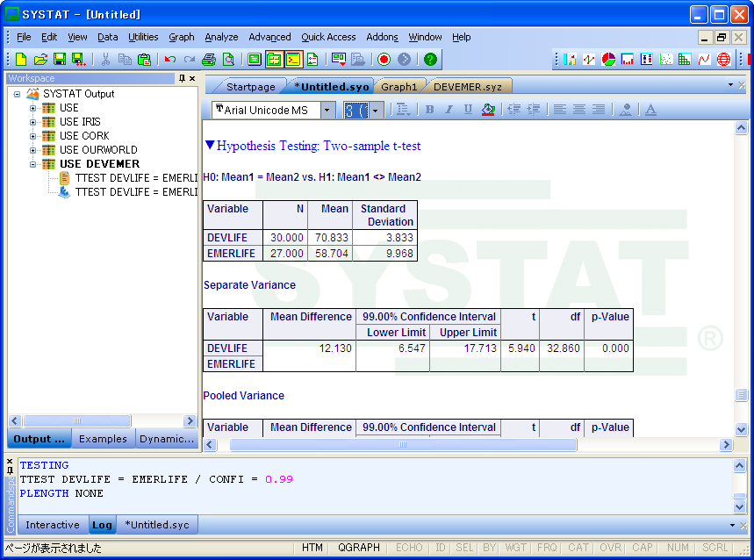Toggle the Commandspace pane icon
This screenshot has height=560, width=754.
pyautogui.click(x=293, y=59)
